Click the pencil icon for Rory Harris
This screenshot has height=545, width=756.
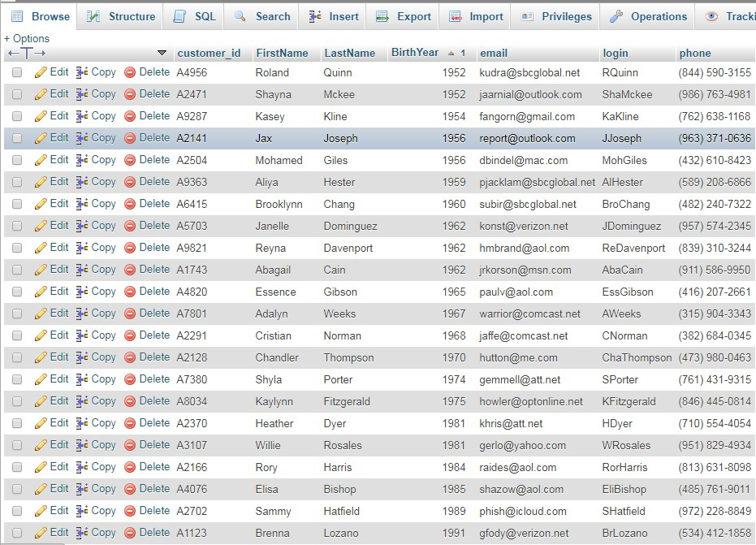coord(41,467)
